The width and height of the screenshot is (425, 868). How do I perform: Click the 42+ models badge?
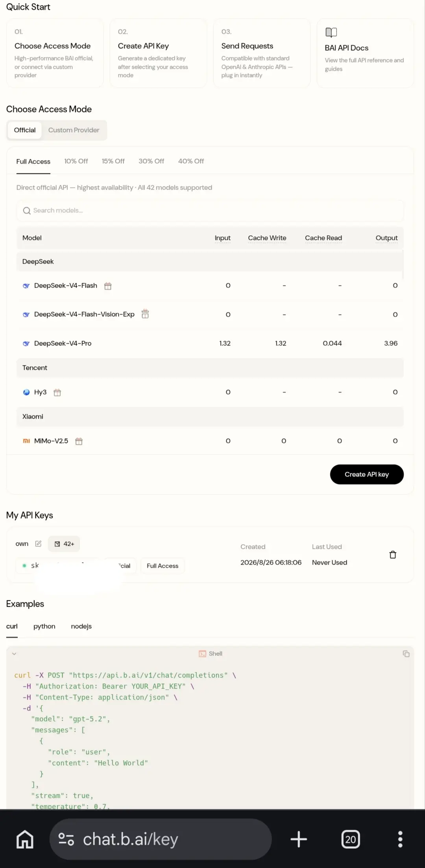click(64, 544)
